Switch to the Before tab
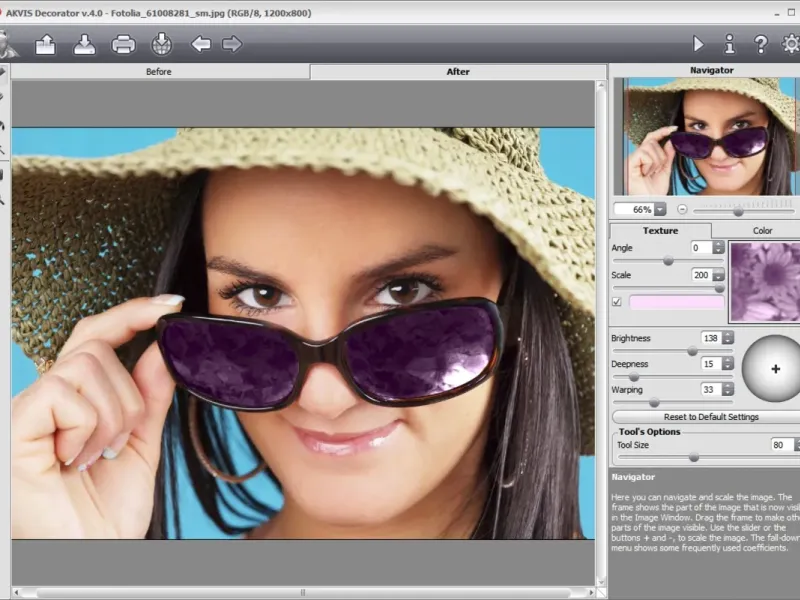800x600 pixels. click(159, 72)
